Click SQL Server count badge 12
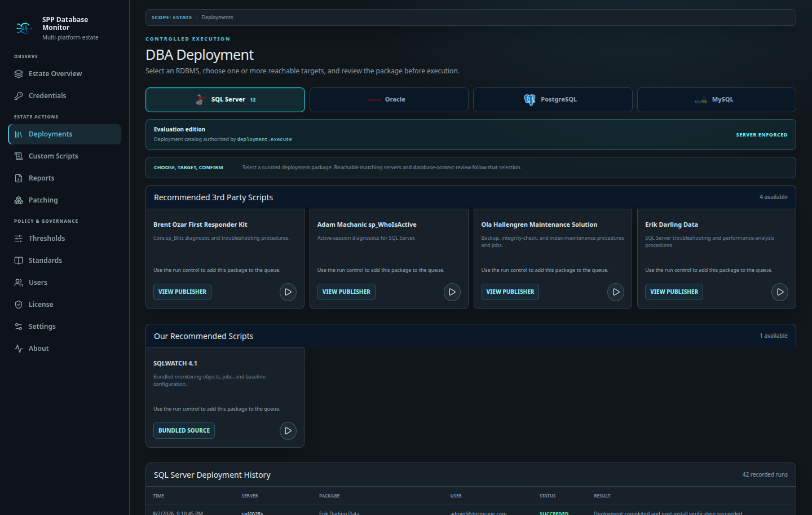Viewport: 812px width, 515px height. click(253, 100)
